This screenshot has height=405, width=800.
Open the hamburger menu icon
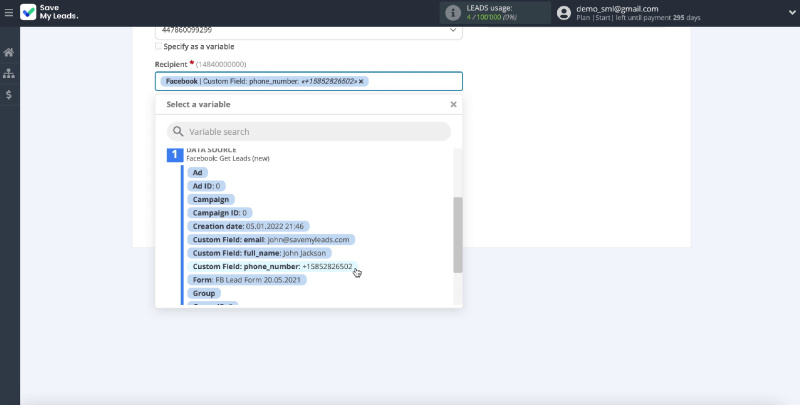click(x=9, y=12)
